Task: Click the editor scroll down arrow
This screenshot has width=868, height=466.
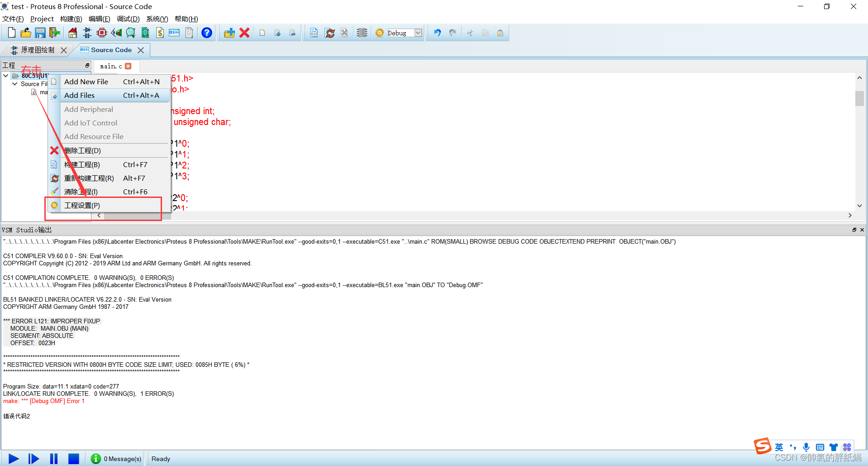Action: click(859, 206)
